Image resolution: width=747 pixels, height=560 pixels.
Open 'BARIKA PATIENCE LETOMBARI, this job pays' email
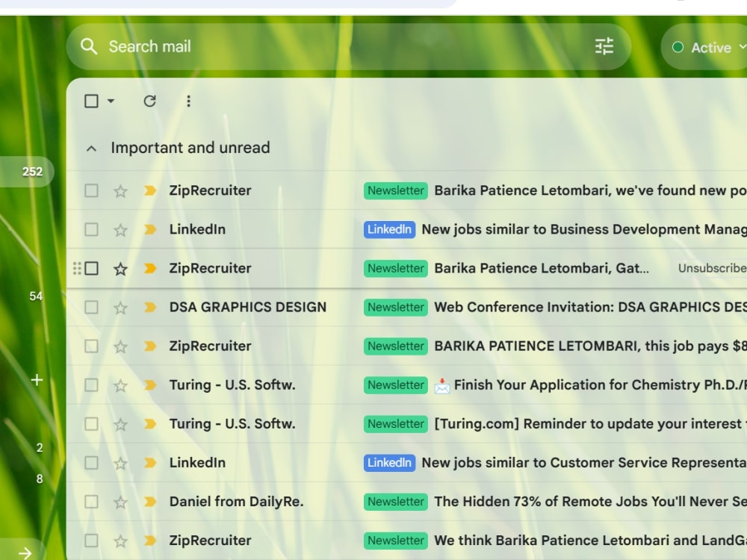590,346
